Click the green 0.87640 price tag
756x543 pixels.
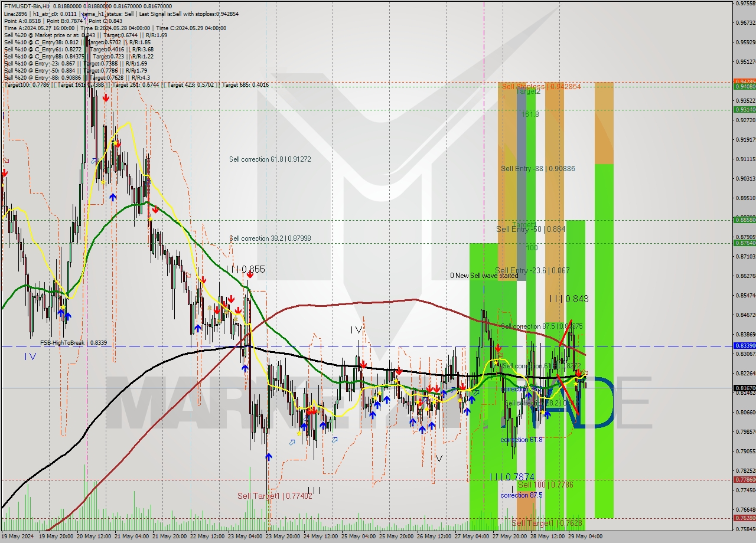[x=744, y=243]
